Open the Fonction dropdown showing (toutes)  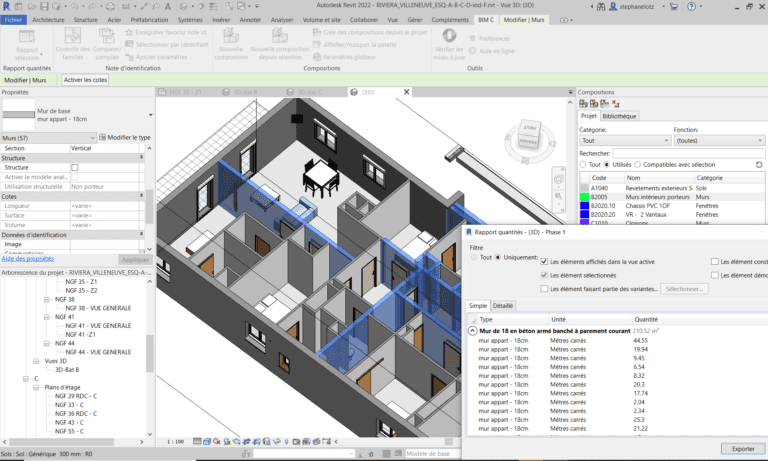coord(719,141)
